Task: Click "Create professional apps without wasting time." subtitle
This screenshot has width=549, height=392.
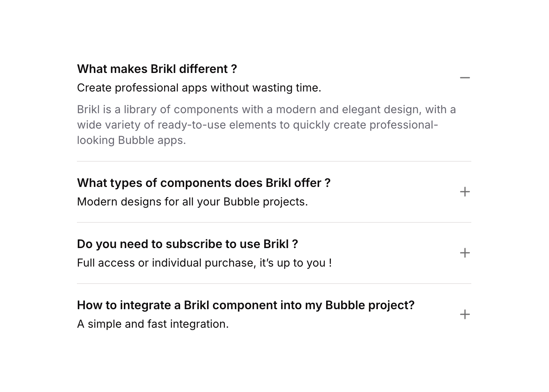Action: [x=199, y=88]
